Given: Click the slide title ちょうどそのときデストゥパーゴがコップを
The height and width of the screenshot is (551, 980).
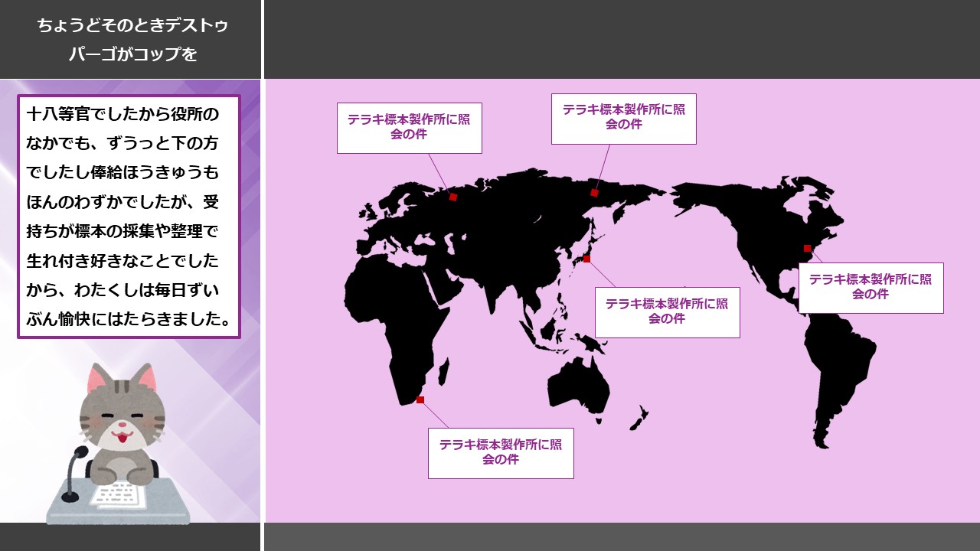Looking at the screenshot, I should pyautogui.click(x=132, y=40).
